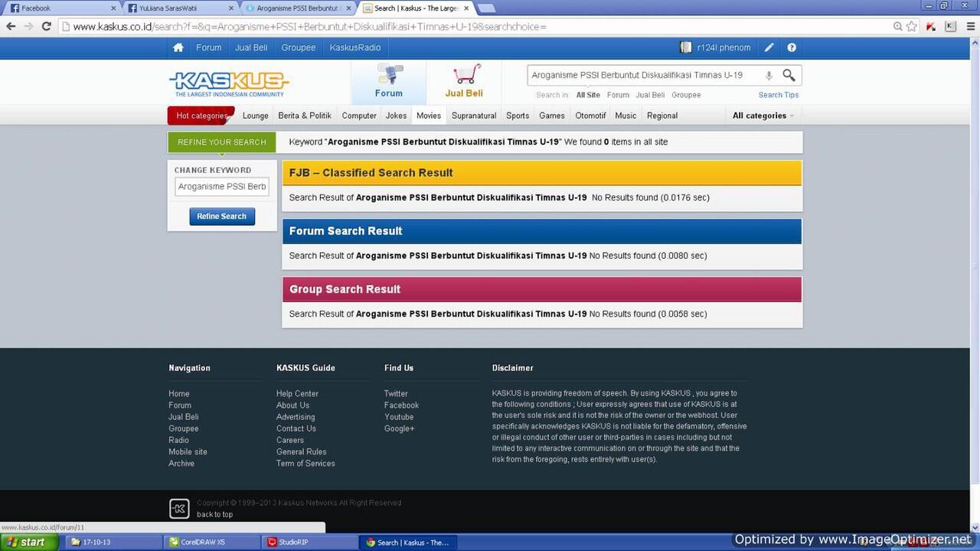
Task: Open the Regional category
Action: (662, 116)
